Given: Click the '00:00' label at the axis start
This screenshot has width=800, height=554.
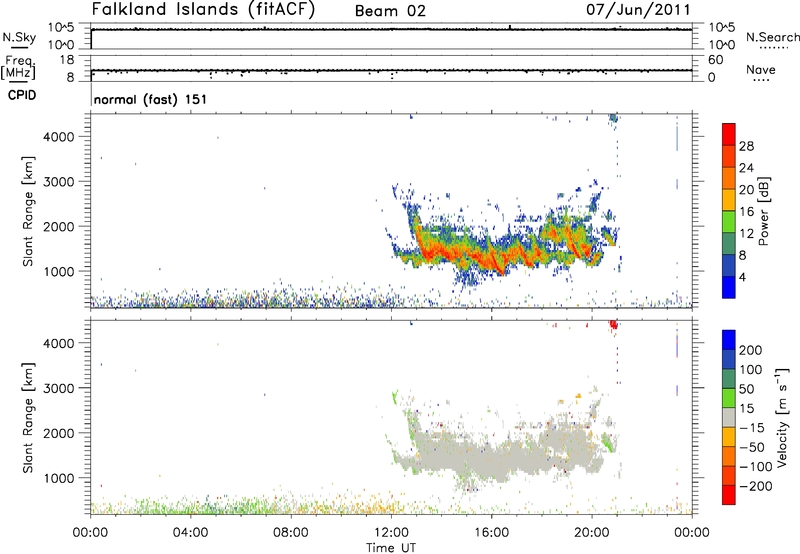Looking at the screenshot, I should (90, 533).
